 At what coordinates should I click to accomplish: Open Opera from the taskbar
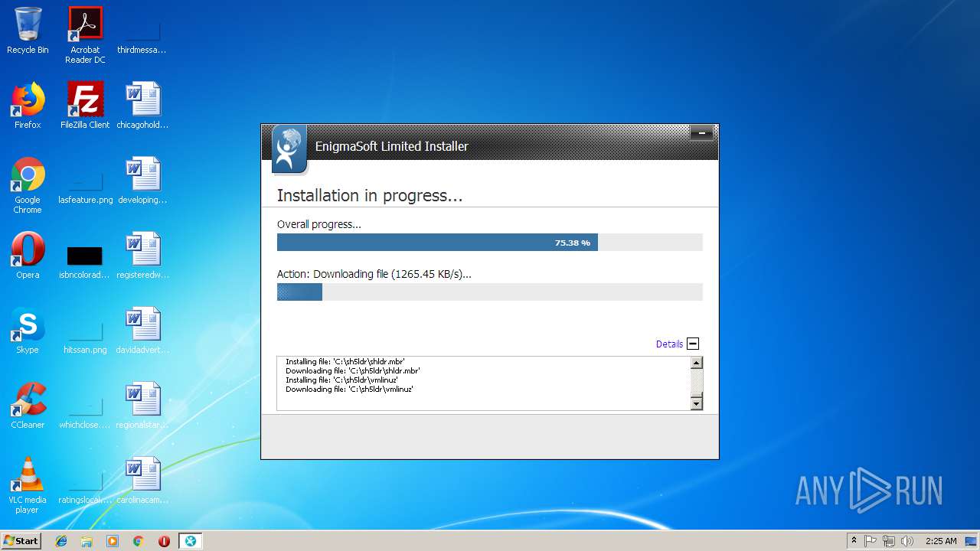(164, 541)
